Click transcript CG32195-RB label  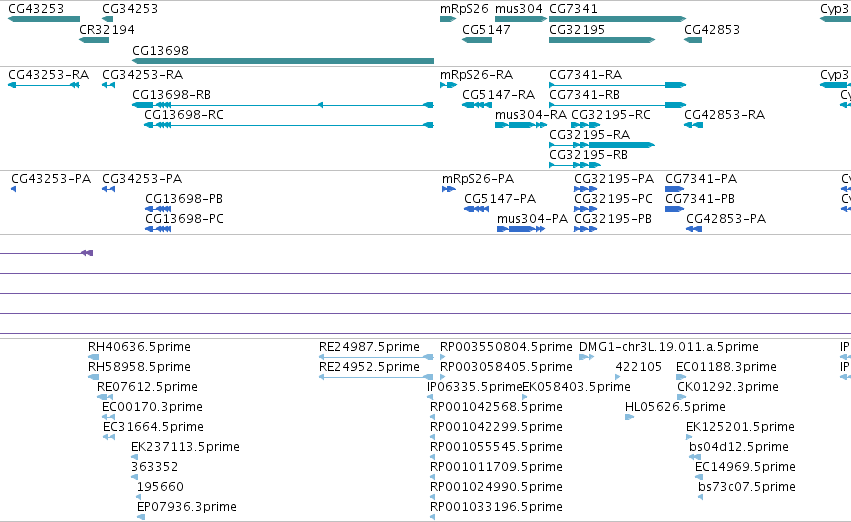(x=588, y=155)
